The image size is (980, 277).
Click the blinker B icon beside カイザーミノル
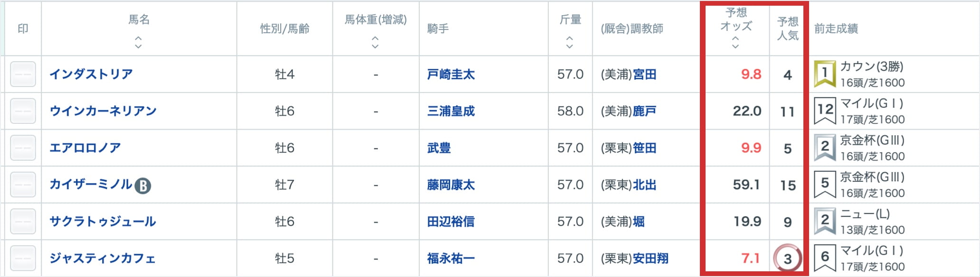pos(142,185)
